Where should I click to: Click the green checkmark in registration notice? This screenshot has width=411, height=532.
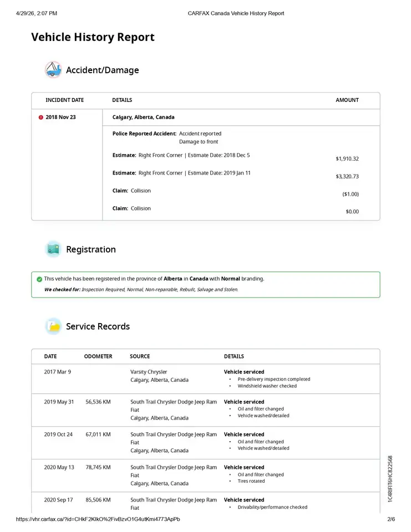[x=39, y=279]
